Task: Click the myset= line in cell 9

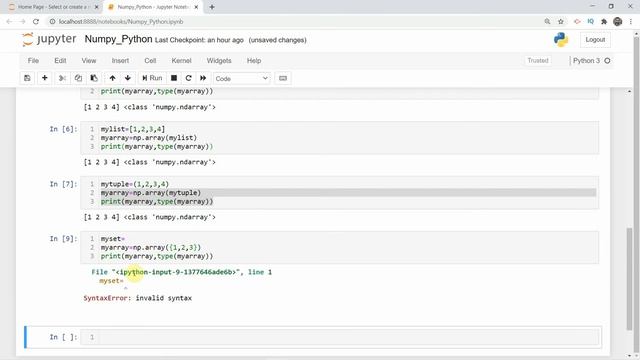Action: (113, 239)
